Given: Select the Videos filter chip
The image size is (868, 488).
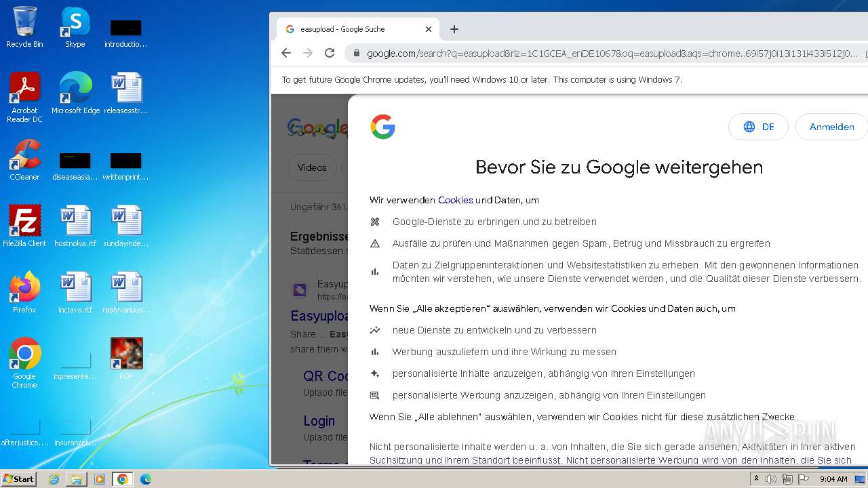Looking at the screenshot, I should coord(312,167).
